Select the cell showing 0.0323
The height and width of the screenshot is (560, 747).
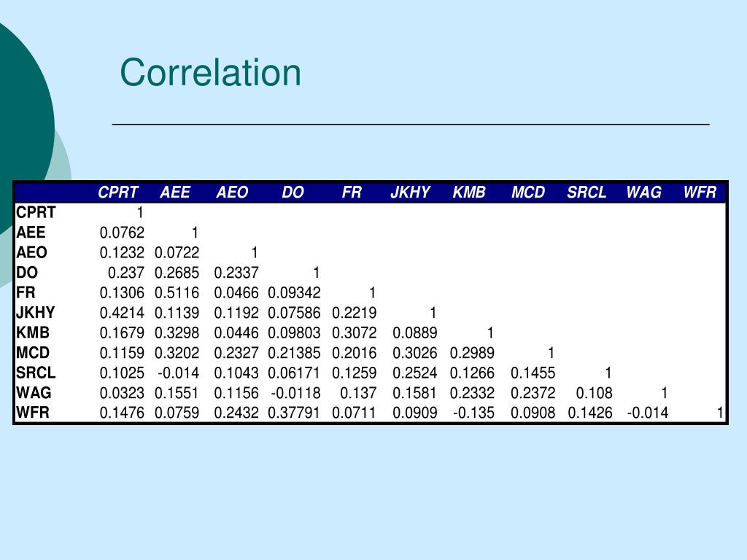tap(122, 392)
